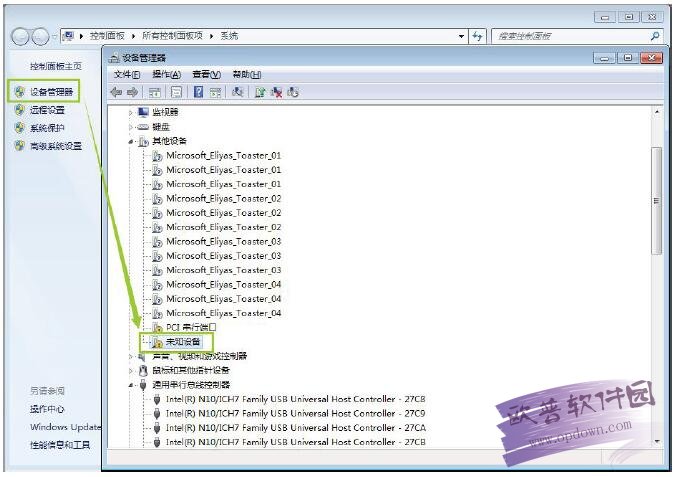Click the 设备管理器 link in left pane
679x477 pixels.
[x=52, y=92]
